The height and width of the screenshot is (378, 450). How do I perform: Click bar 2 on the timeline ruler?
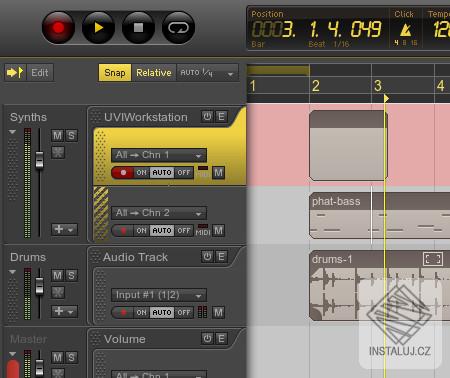(316, 86)
